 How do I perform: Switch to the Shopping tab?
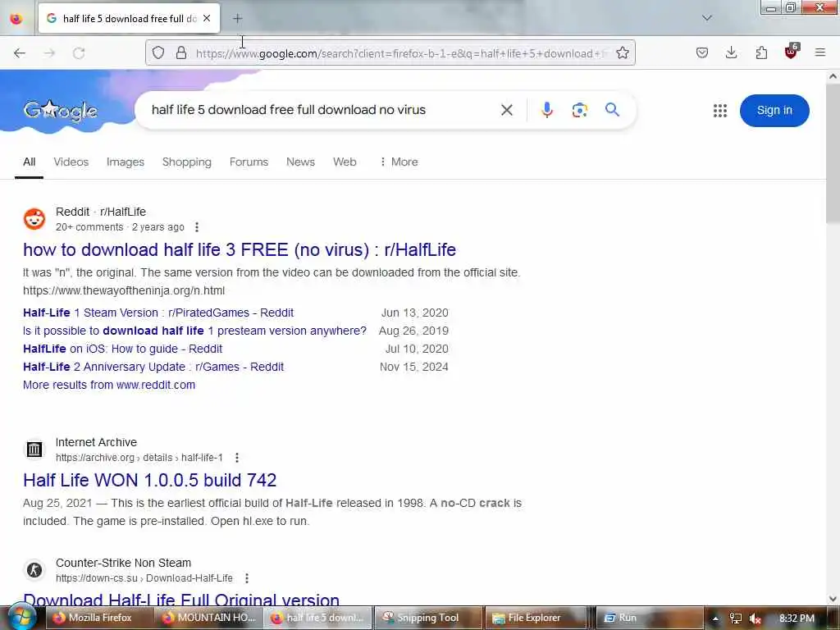coord(186,162)
